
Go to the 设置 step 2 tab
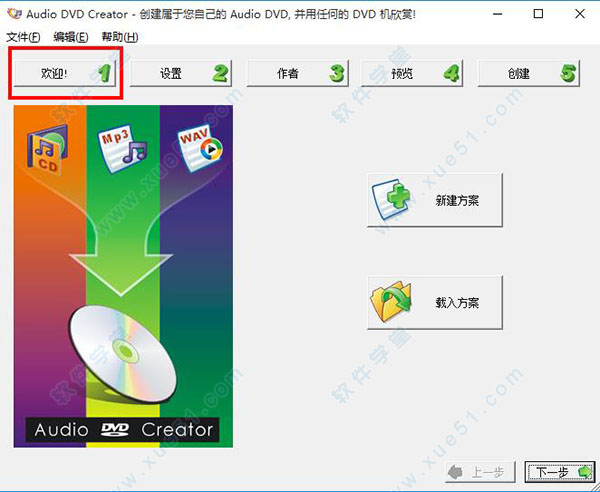click(x=181, y=74)
